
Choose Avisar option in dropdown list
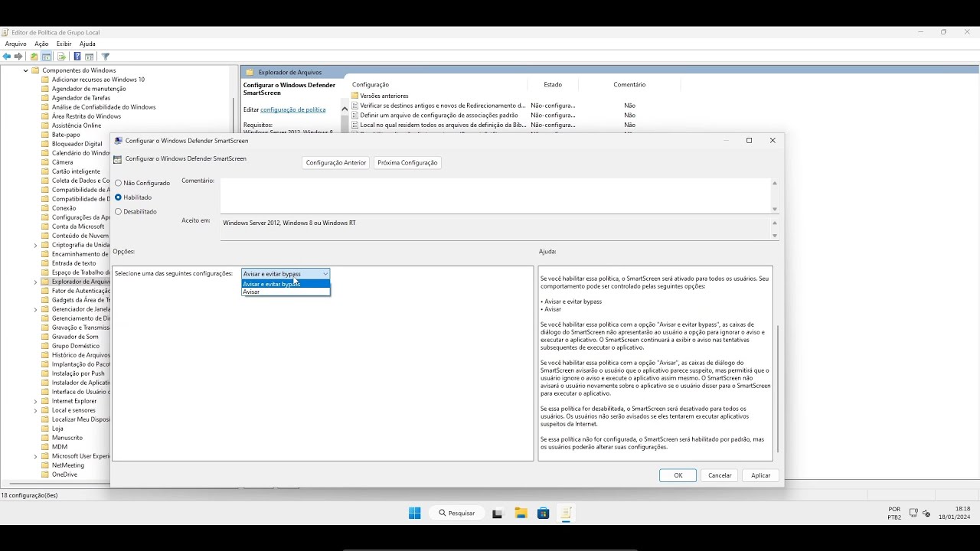pyautogui.click(x=286, y=292)
